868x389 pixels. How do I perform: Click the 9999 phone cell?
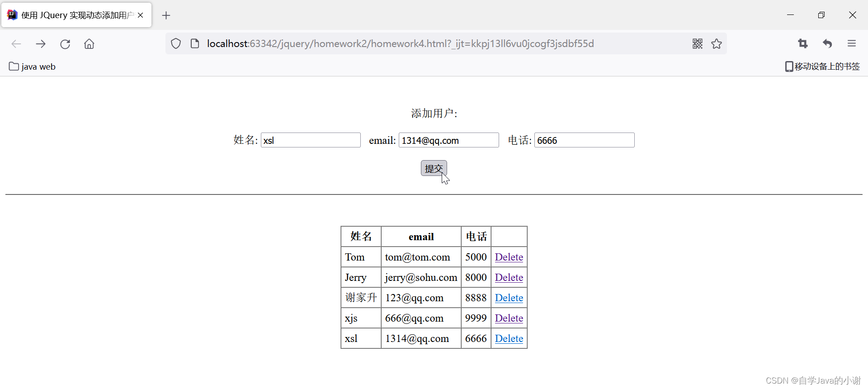point(476,318)
